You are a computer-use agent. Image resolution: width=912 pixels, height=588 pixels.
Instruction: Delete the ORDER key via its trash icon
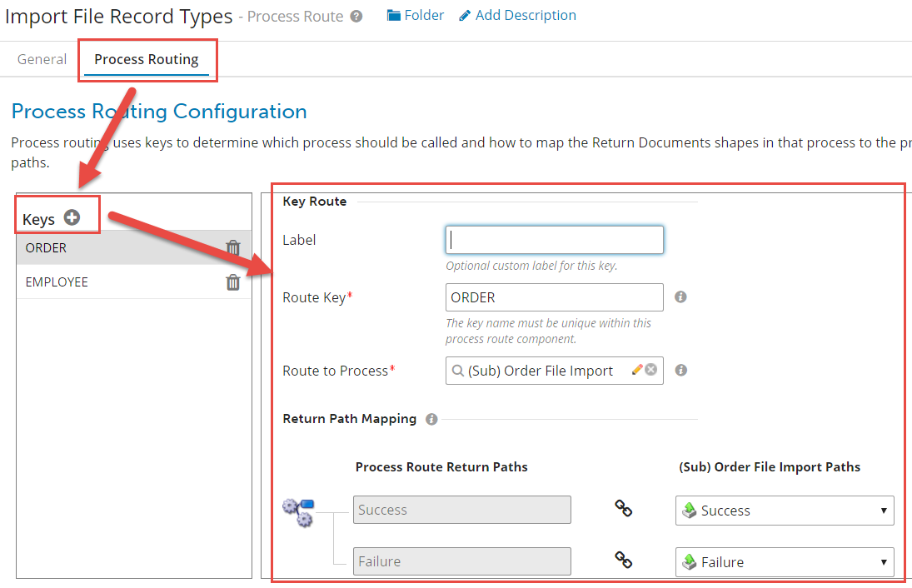233,247
